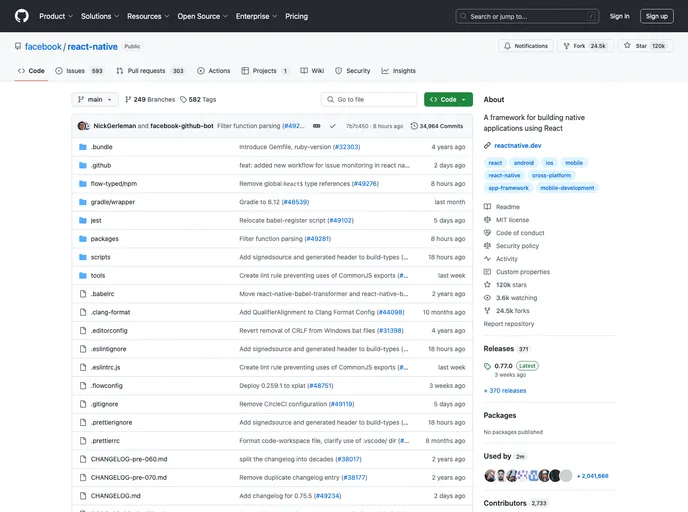The image size is (688, 512).
Task: Open the react-native repository link
Action: click(93, 47)
